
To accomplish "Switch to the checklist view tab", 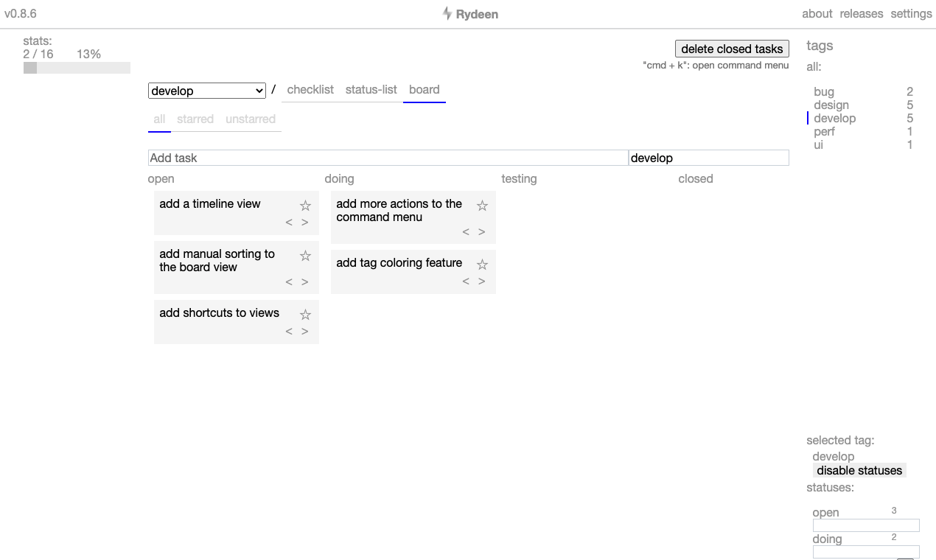I will pos(310,89).
